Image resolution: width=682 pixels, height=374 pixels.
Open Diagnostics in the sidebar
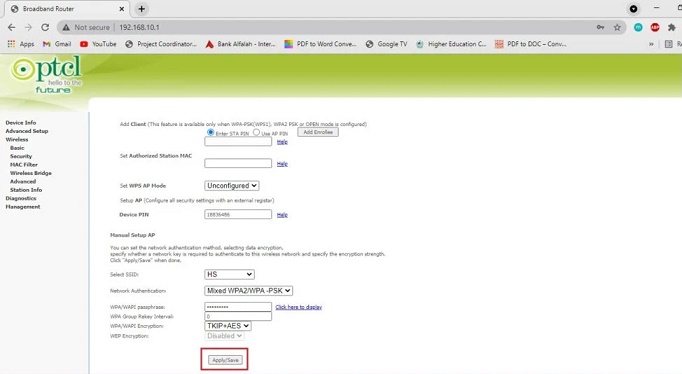[x=21, y=198]
